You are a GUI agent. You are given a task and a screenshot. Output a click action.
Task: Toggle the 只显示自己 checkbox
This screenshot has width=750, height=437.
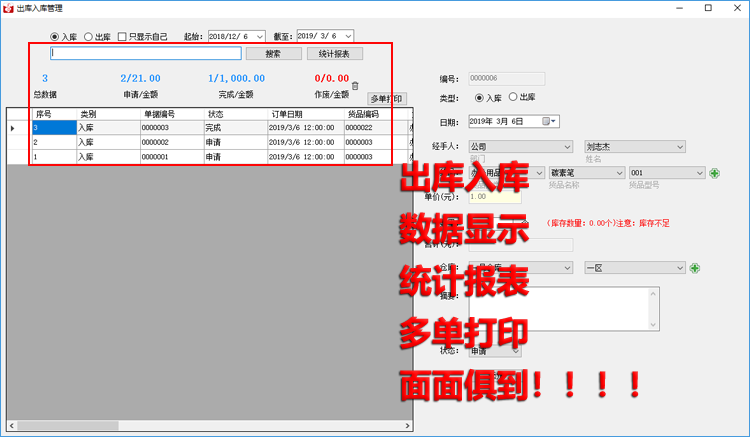122,36
